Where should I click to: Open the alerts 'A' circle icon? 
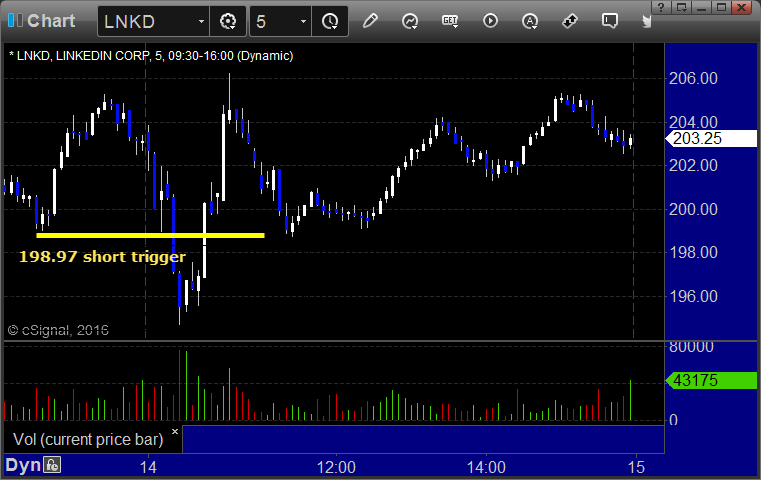click(530, 21)
